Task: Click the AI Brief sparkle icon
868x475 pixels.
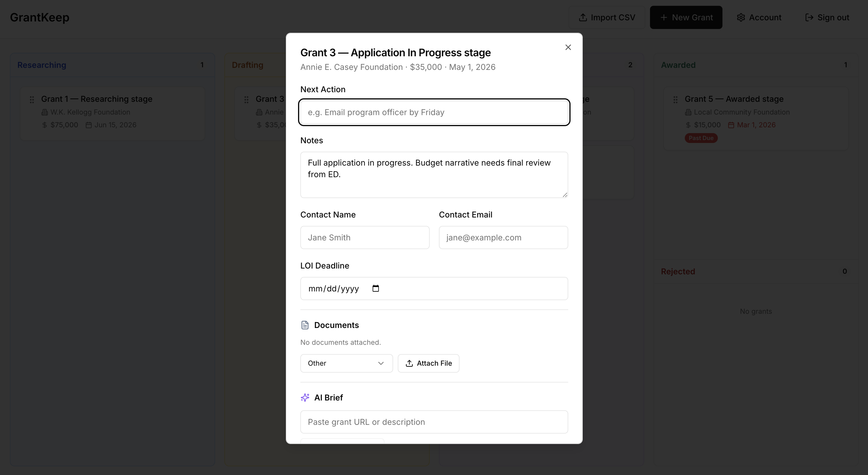Action: (x=305, y=398)
